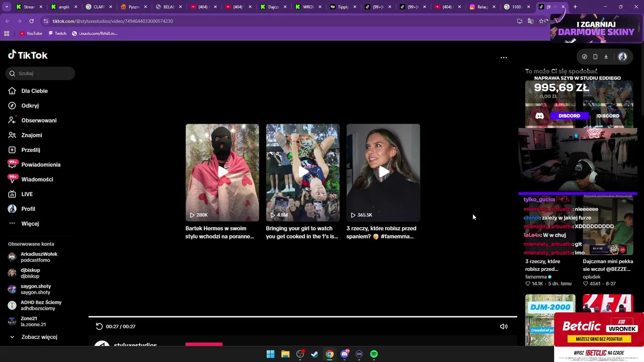
Task: Open Dla Ciebie feed
Action: click(34, 91)
